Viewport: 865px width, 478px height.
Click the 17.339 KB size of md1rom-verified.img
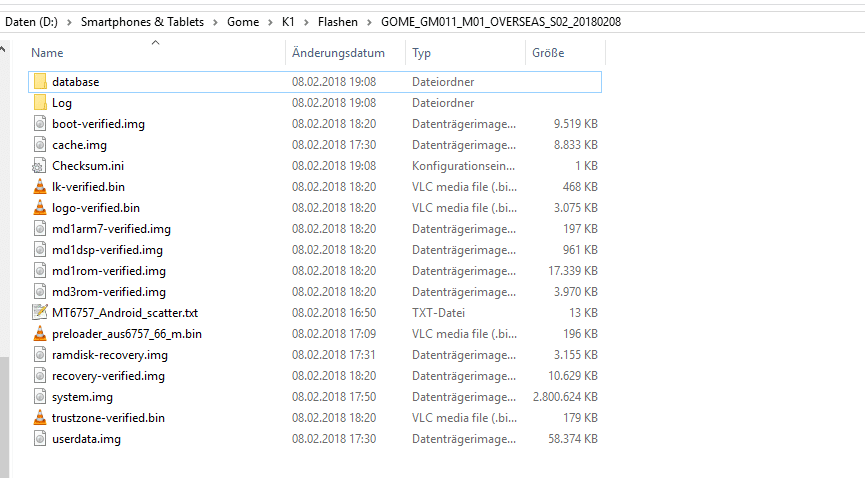coord(573,270)
